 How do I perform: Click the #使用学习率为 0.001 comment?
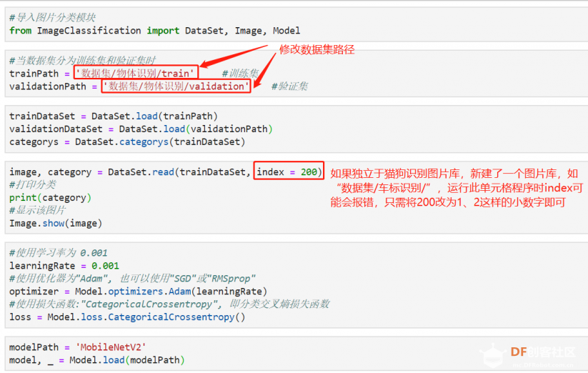click(x=59, y=253)
